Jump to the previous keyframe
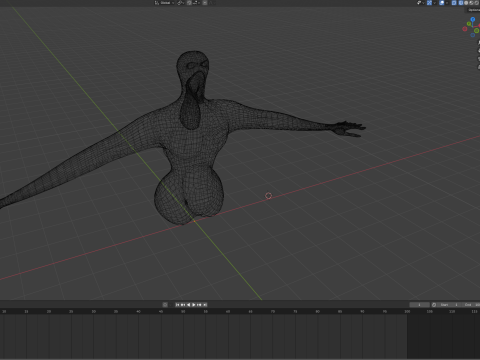The image size is (480, 360). pos(183,305)
